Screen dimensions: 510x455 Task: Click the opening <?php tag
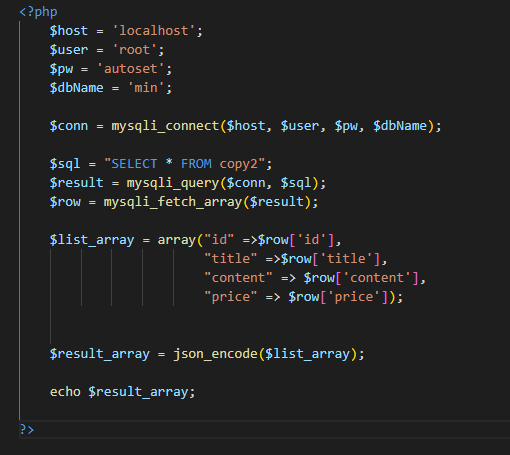pos(38,12)
